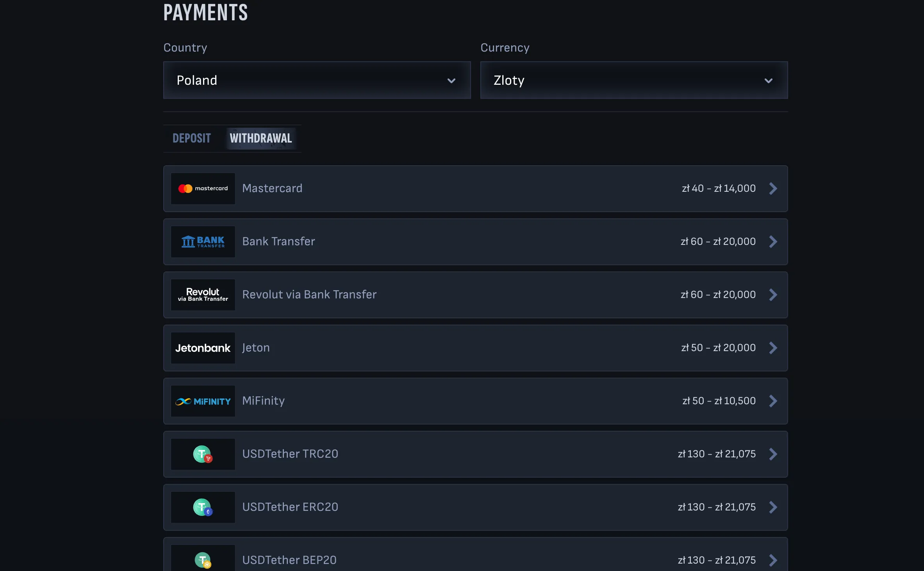Click the Payments page heading
This screenshot has height=571, width=924.
coord(205,12)
